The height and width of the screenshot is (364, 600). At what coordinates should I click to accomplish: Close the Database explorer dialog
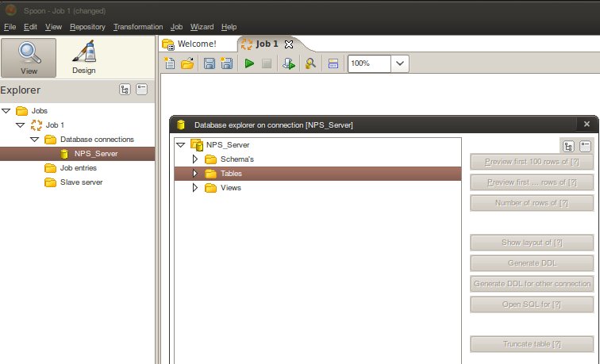pyautogui.click(x=587, y=124)
